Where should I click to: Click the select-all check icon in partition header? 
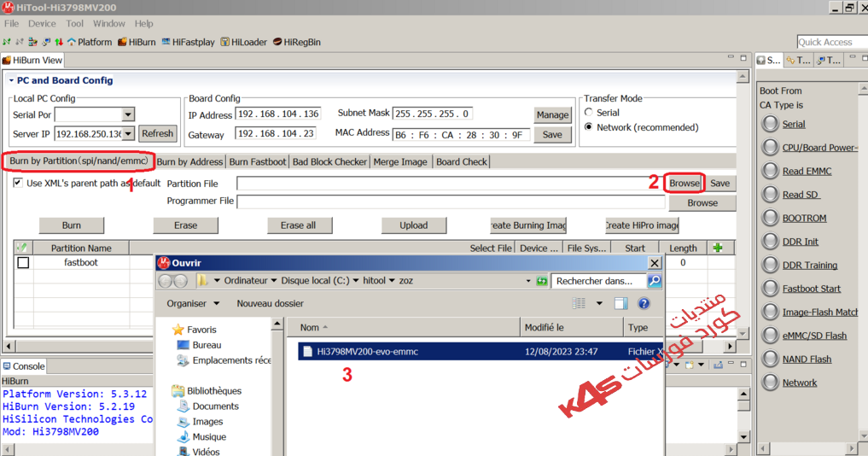click(22, 248)
